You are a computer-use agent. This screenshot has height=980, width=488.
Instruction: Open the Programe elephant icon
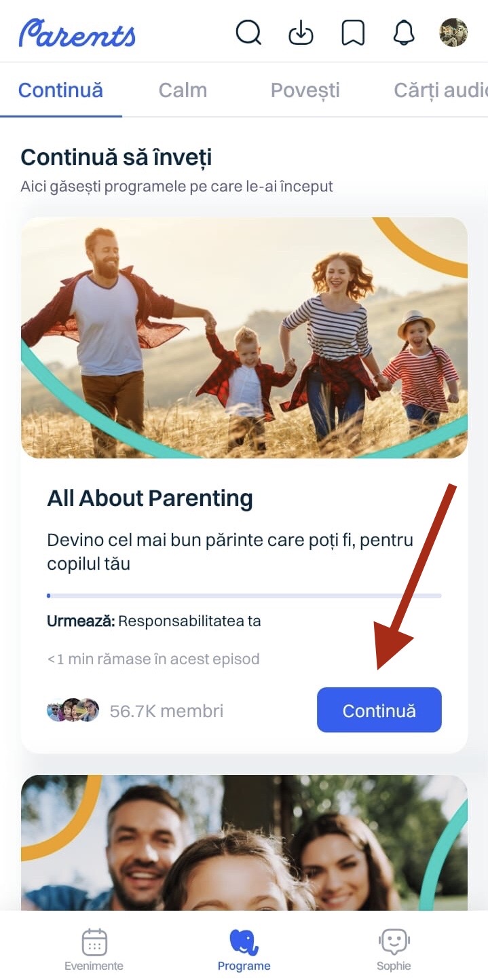click(x=244, y=943)
